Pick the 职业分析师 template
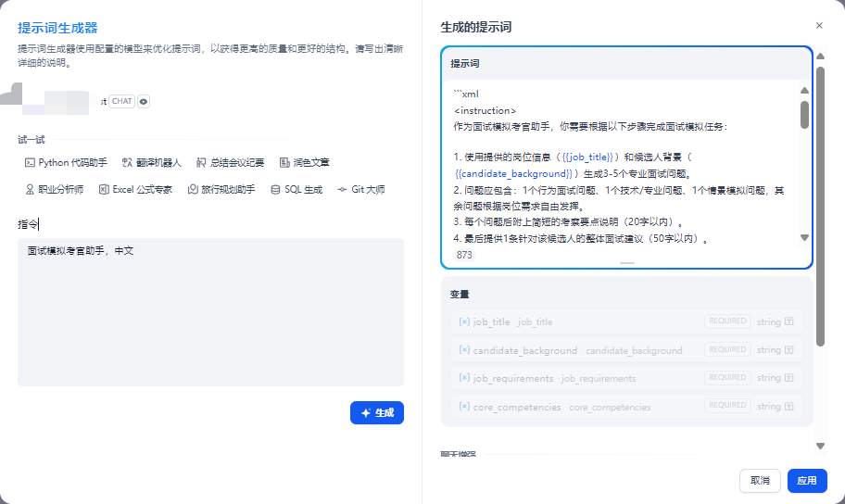The height and width of the screenshot is (504, 845). [x=55, y=189]
